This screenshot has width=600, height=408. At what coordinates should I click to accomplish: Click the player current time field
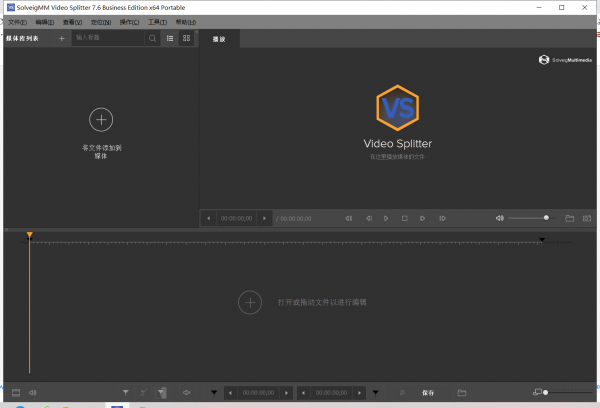coord(236,218)
